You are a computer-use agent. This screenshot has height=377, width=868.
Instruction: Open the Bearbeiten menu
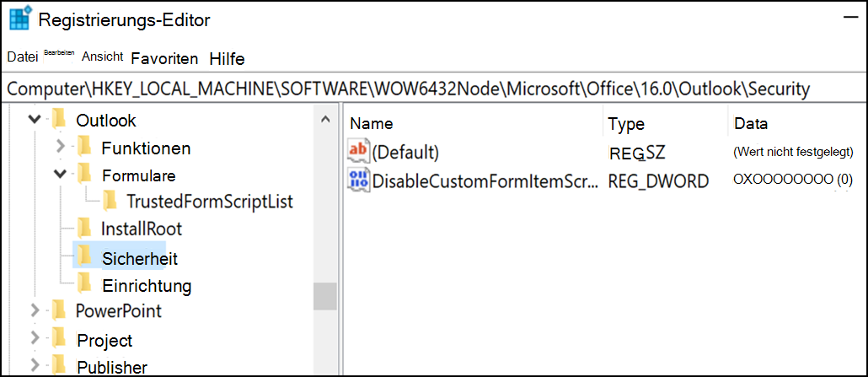tap(59, 52)
